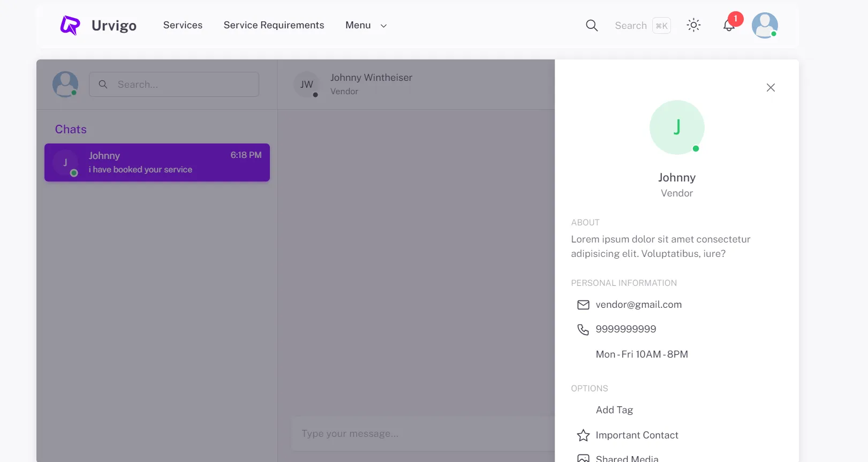Click the Shared Media image icon
The height and width of the screenshot is (462, 868).
[x=583, y=458]
